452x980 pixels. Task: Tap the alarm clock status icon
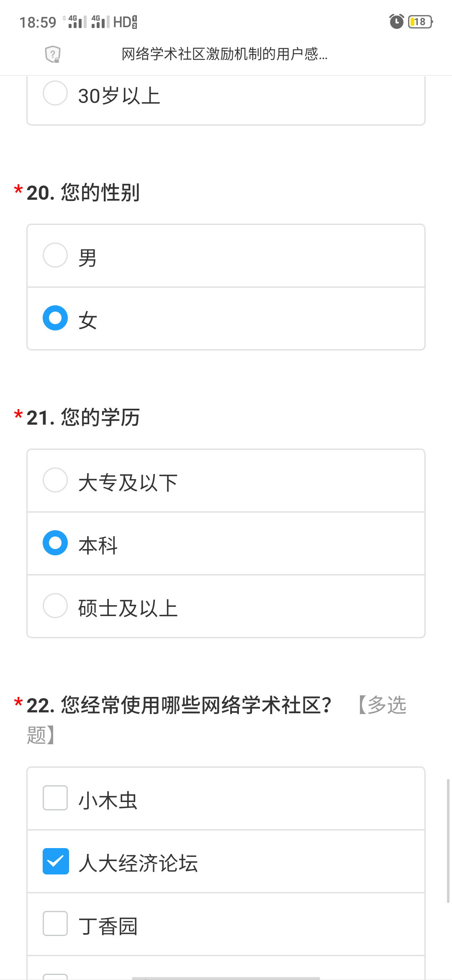396,21
